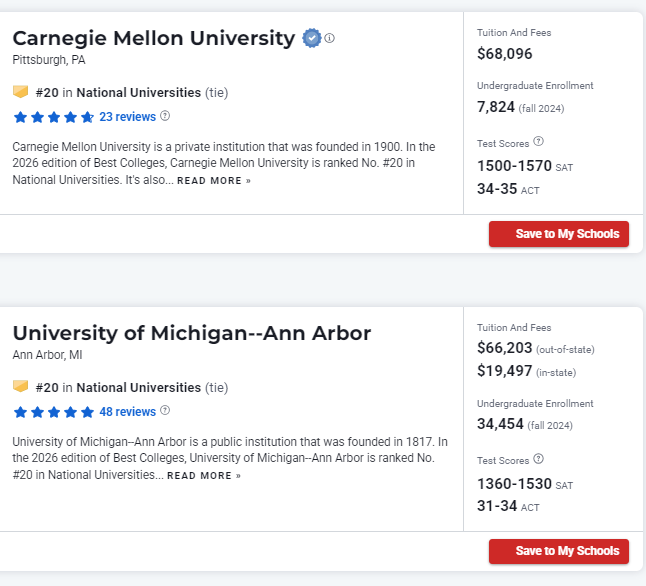Click Carnegie Mellon's ranking badge icon
646x586 pixels.
(x=20, y=92)
